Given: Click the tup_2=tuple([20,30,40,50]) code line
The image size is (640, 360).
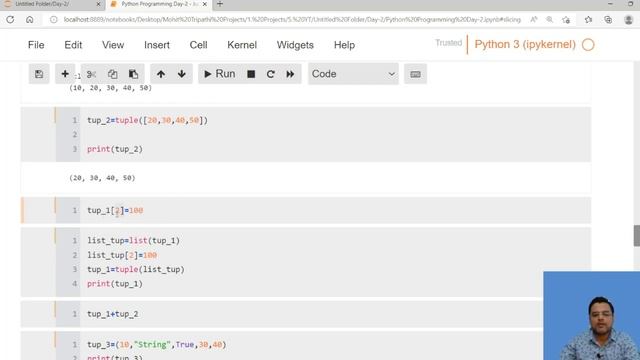Looking at the screenshot, I should [x=147, y=120].
